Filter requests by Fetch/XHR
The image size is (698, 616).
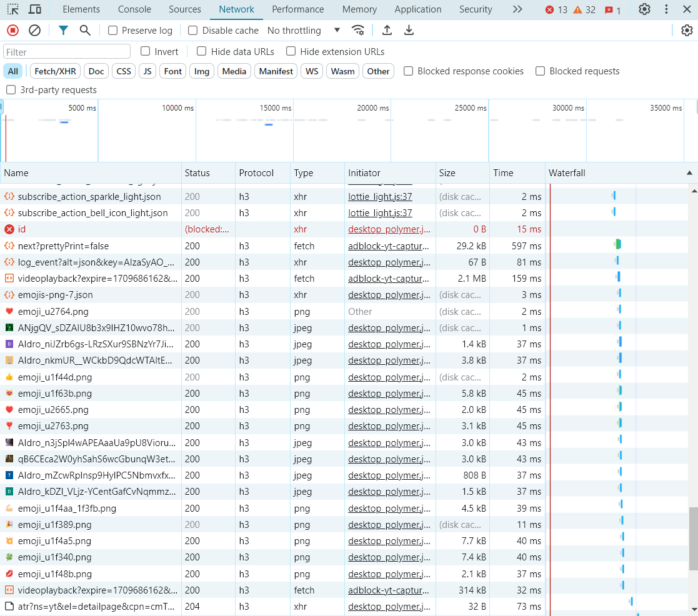coord(55,71)
